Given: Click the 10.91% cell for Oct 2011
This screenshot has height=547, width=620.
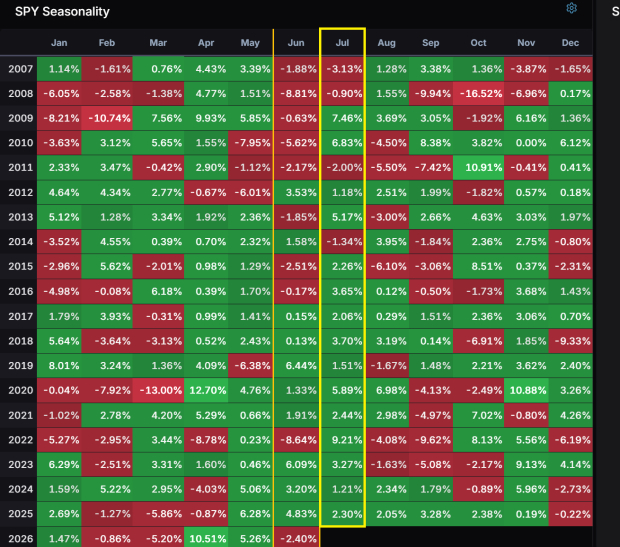Looking at the screenshot, I should [478, 168].
